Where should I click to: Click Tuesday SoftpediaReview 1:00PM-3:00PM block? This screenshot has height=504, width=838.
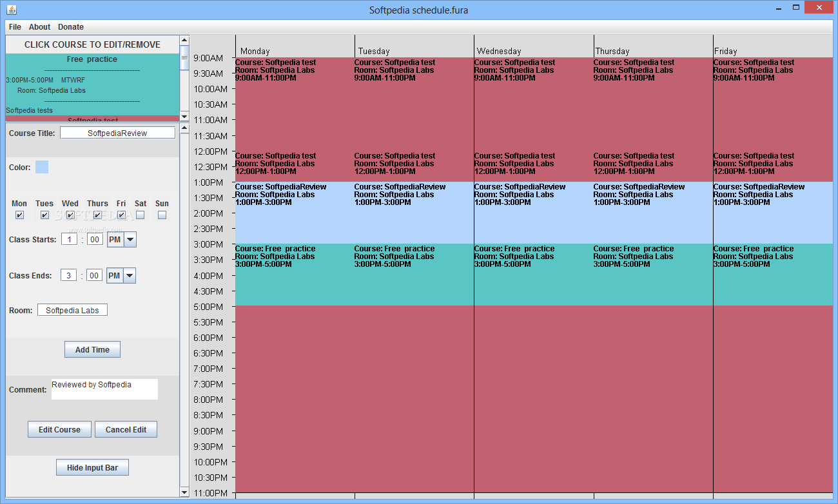[414, 213]
